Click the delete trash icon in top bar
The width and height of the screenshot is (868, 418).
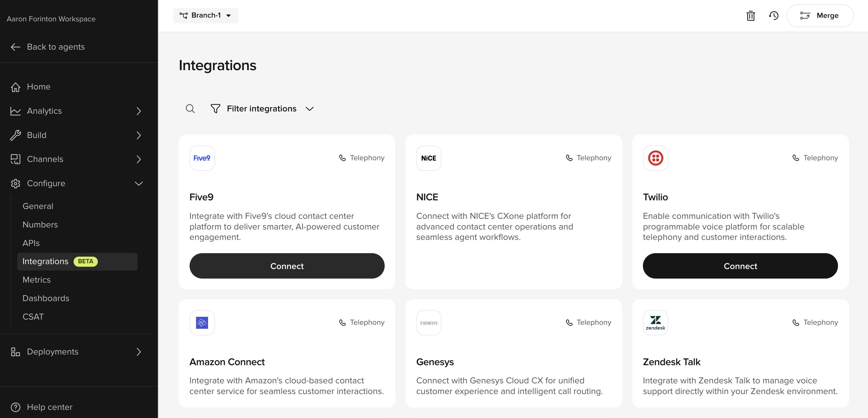(x=750, y=16)
